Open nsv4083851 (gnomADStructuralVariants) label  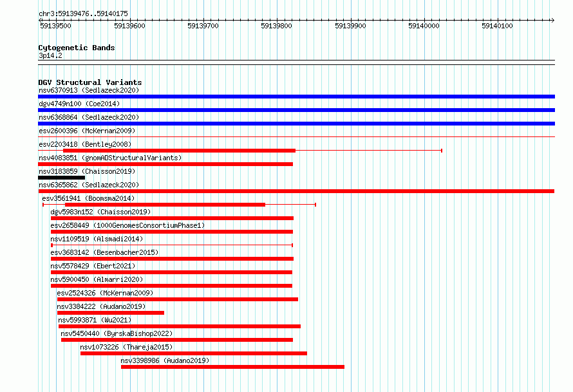pyautogui.click(x=110, y=158)
